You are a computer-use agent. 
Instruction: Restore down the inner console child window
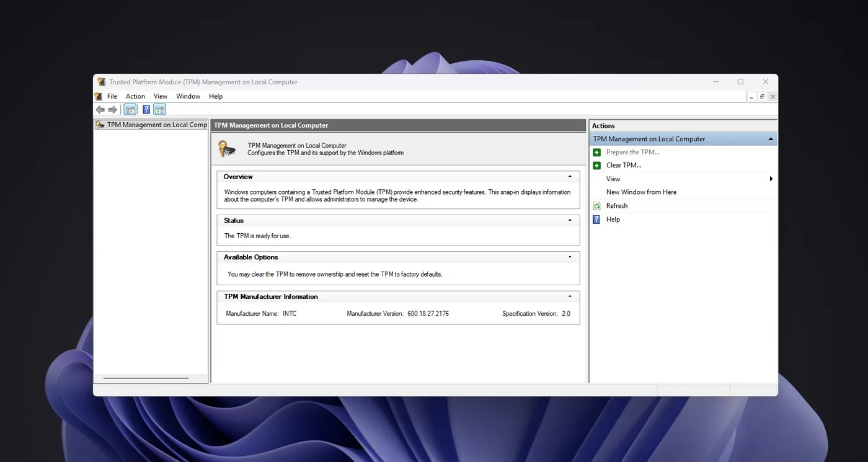pyautogui.click(x=762, y=97)
